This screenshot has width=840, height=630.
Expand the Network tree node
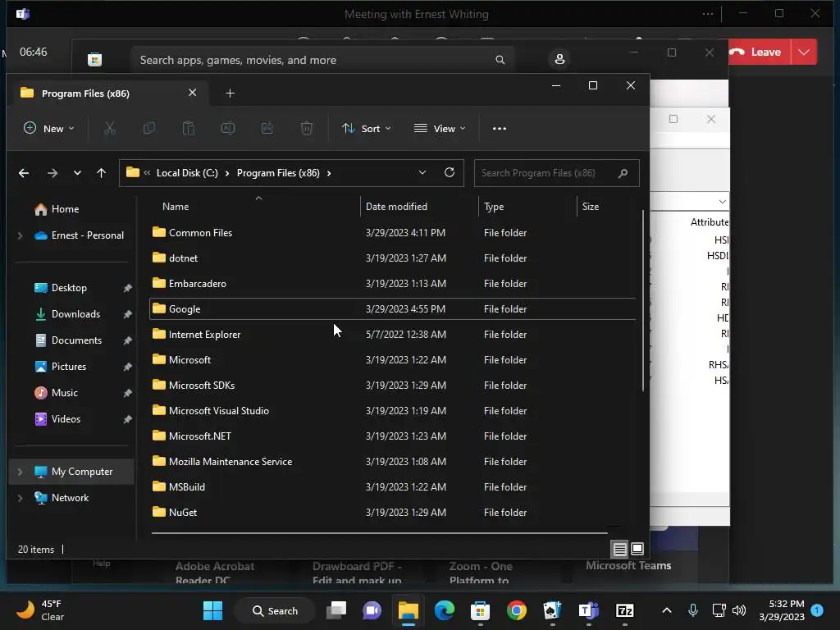20,498
